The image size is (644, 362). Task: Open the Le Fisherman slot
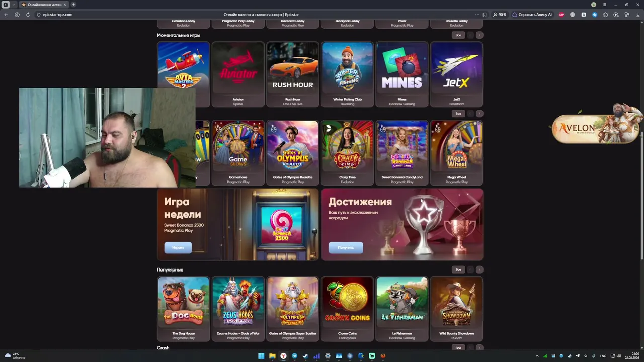coord(402,309)
